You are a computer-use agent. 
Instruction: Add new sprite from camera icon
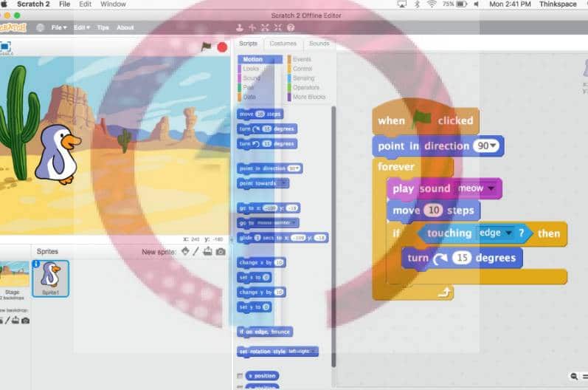(221, 252)
